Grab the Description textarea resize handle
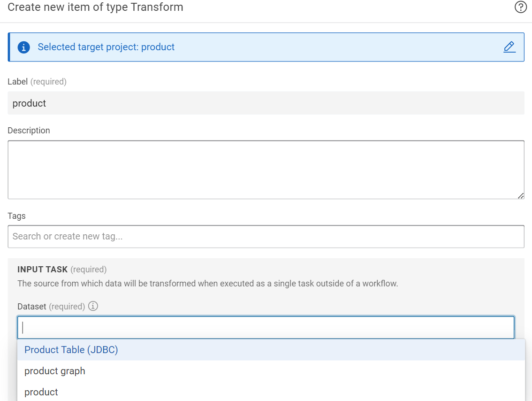Image resolution: width=532 pixels, height=401 pixels. (x=521, y=196)
